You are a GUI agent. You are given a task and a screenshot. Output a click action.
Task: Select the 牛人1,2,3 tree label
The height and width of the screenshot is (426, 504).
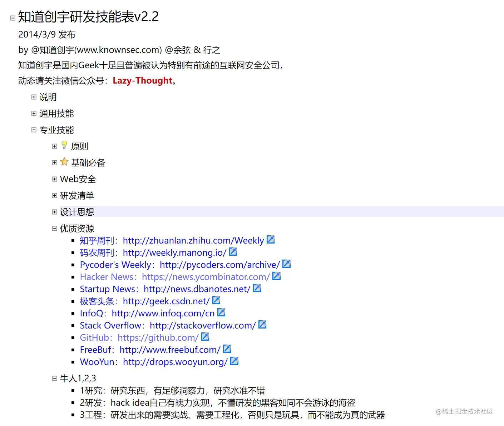pyautogui.click(x=78, y=379)
